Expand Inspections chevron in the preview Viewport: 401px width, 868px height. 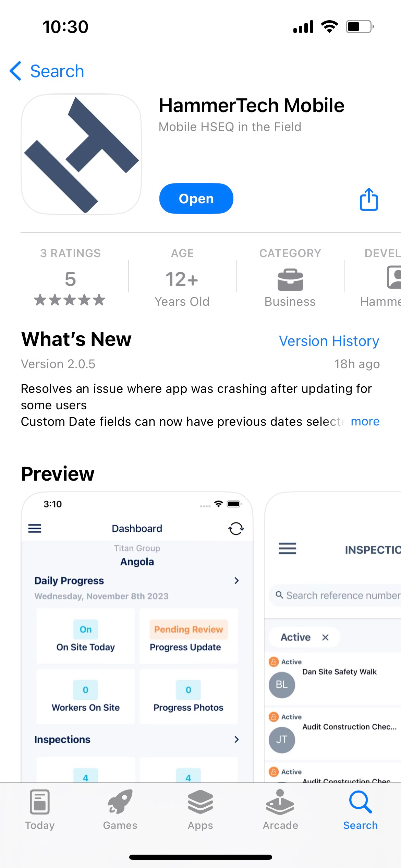236,739
